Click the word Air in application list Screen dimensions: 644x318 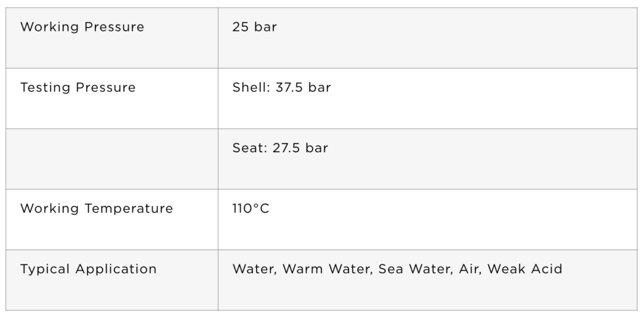[x=470, y=269]
